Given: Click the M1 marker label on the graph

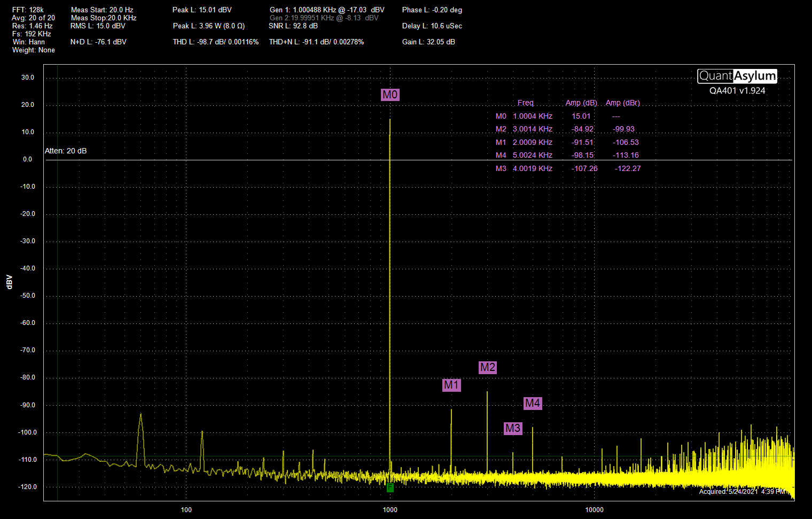Looking at the screenshot, I should pyautogui.click(x=451, y=385).
